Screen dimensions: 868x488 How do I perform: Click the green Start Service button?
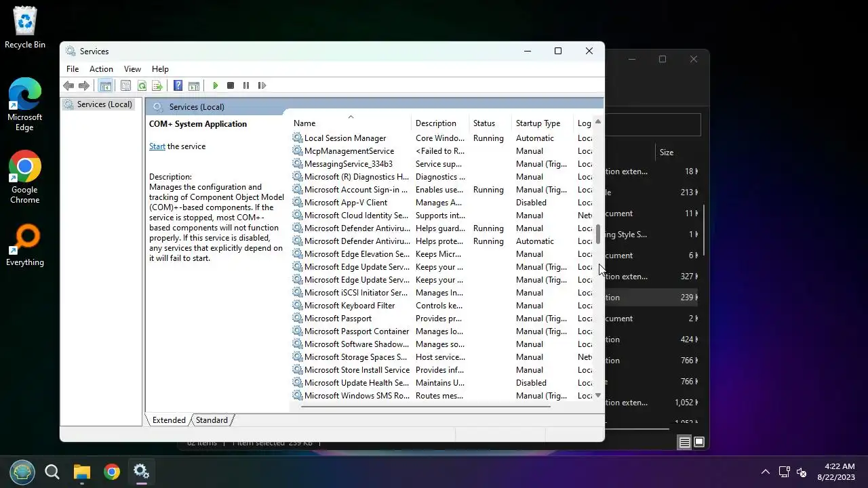point(215,85)
